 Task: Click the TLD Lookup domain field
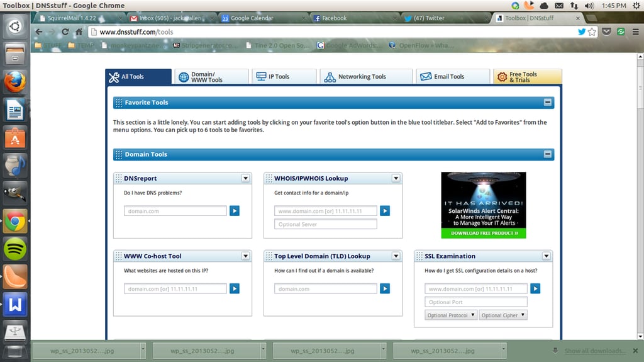point(326,289)
